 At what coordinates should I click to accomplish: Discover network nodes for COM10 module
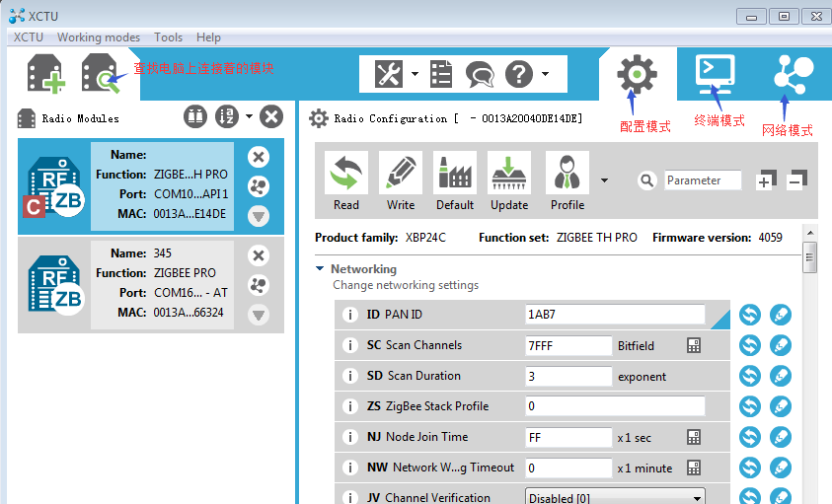(x=259, y=186)
